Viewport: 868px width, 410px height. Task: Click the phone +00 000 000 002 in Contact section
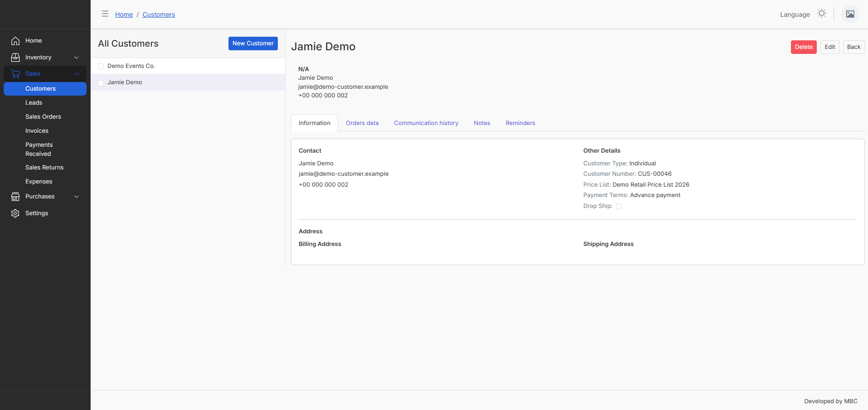pos(324,185)
